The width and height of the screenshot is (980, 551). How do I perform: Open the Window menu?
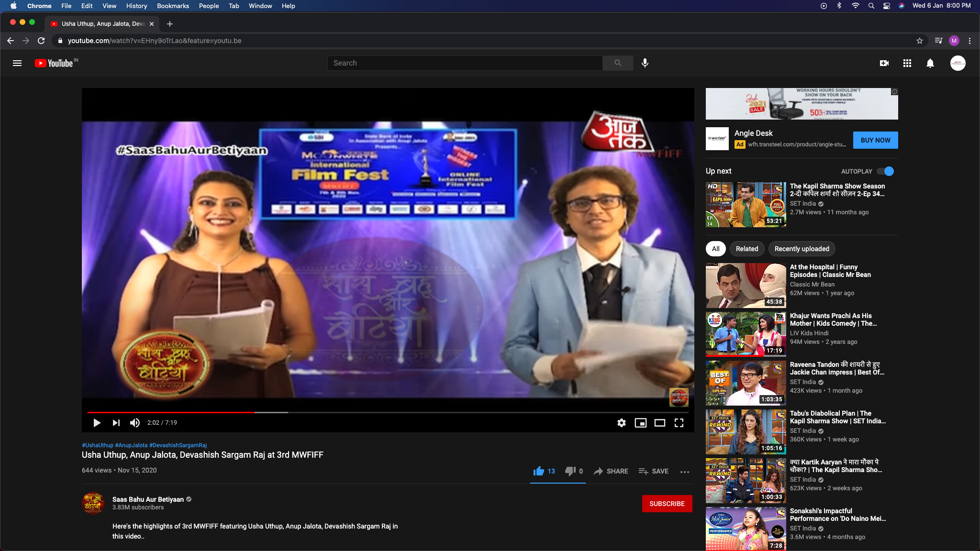[260, 6]
